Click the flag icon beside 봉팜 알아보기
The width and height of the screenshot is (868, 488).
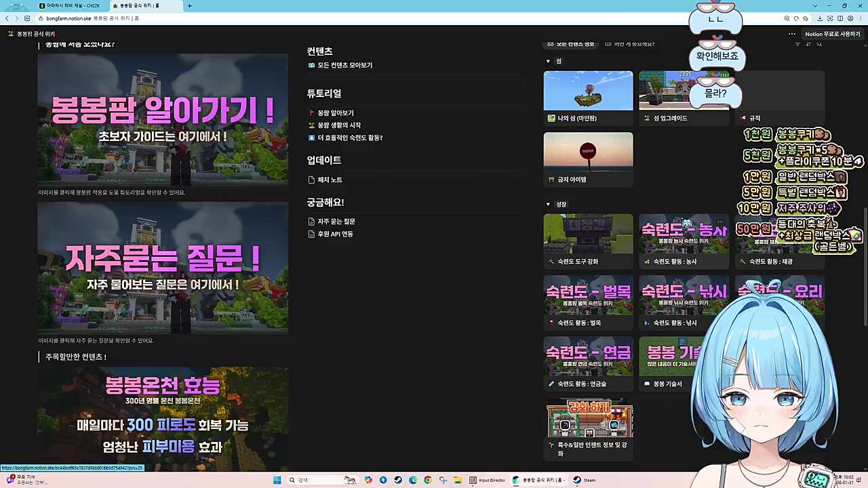(x=312, y=113)
